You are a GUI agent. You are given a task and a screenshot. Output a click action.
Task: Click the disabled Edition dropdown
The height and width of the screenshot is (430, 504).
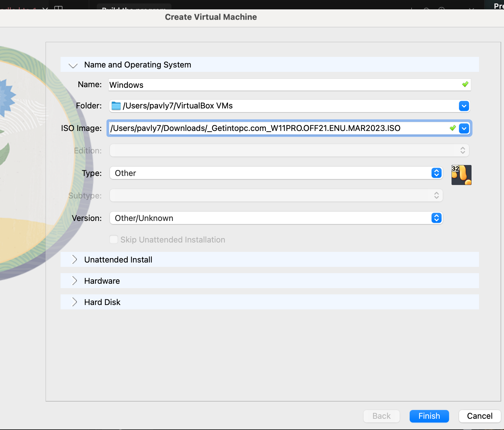point(289,151)
